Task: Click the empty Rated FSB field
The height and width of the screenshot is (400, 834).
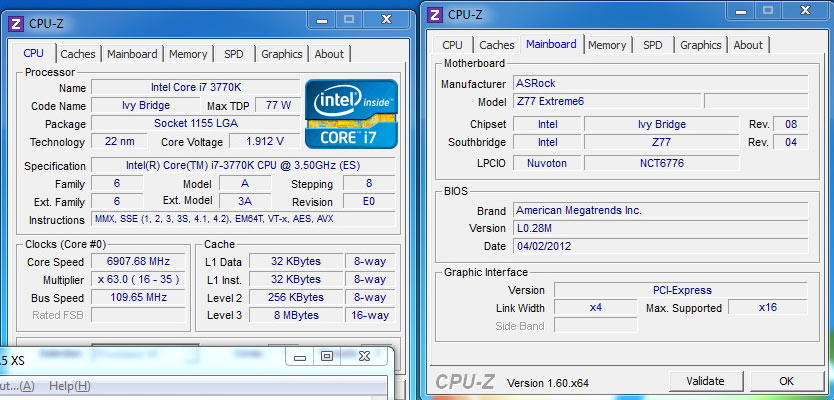Action: tap(138, 315)
